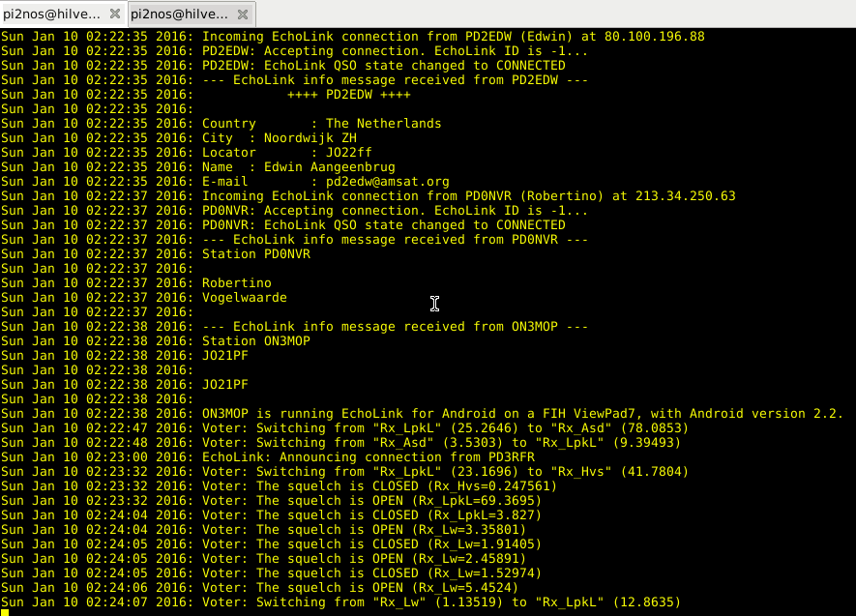856x616 pixels.
Task: Click the 'PD0NVR: Accepting connection' line
Action: point(396,211)
